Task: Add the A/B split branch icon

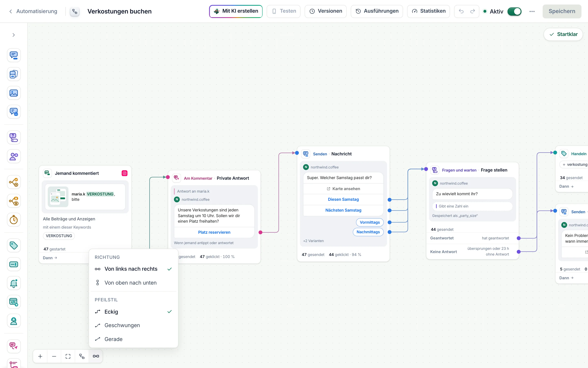Action: click(x=14, y=201)
